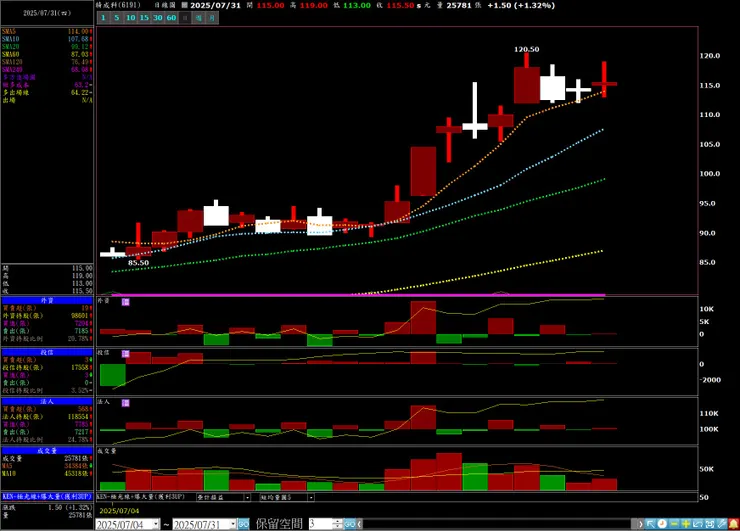Click the purple settings icon beside 外資 chart
The image size is (740, 531).
(126, 302)
